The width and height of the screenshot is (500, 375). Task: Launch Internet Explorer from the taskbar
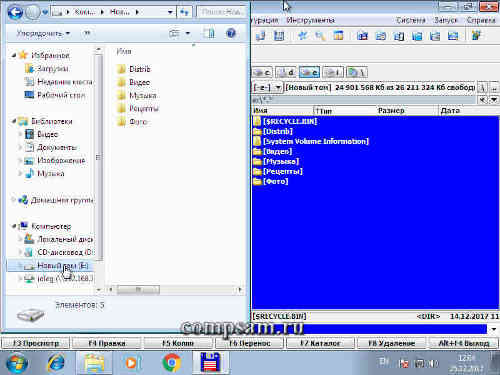point(56,363)
